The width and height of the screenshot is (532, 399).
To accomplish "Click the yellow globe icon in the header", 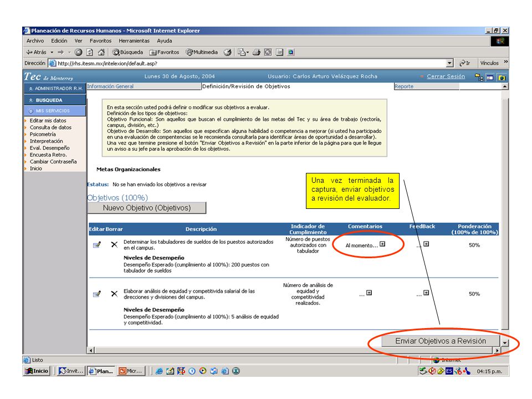I will click(502, 78).
